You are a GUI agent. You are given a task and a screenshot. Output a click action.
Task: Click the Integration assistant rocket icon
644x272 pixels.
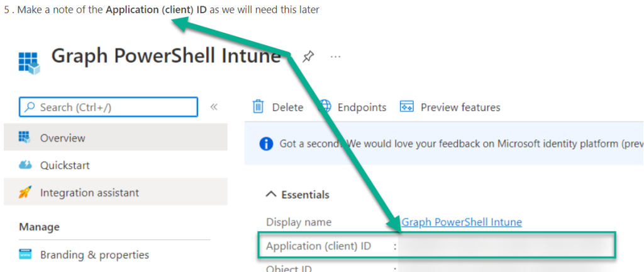point(25,192)
